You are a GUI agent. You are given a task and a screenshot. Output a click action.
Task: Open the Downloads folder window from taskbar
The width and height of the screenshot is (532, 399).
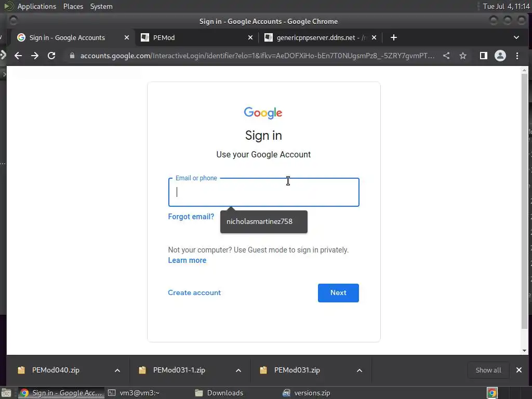[x=219, y=393]
